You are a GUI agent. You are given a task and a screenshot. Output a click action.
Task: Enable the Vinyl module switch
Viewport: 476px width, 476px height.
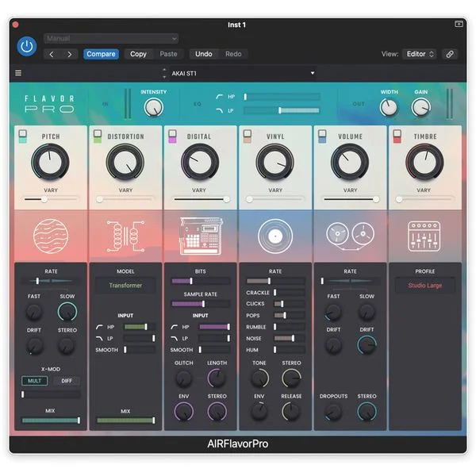pyautogui.click(x=248, y=136)
